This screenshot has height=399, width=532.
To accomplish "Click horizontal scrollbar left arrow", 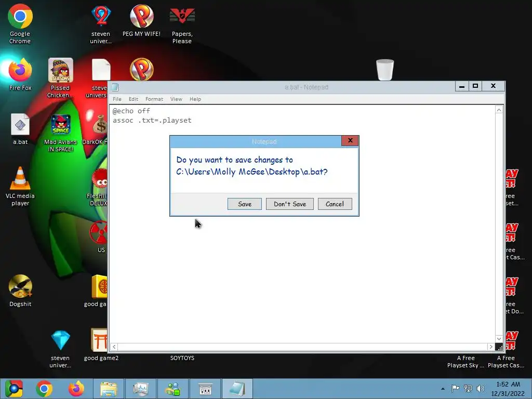I will coord(114,347).
